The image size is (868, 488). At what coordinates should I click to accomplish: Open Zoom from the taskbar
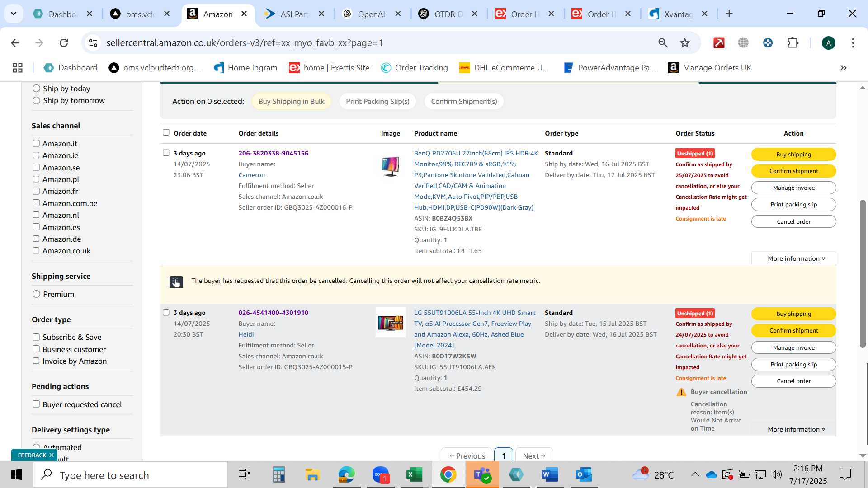point(381,475)
